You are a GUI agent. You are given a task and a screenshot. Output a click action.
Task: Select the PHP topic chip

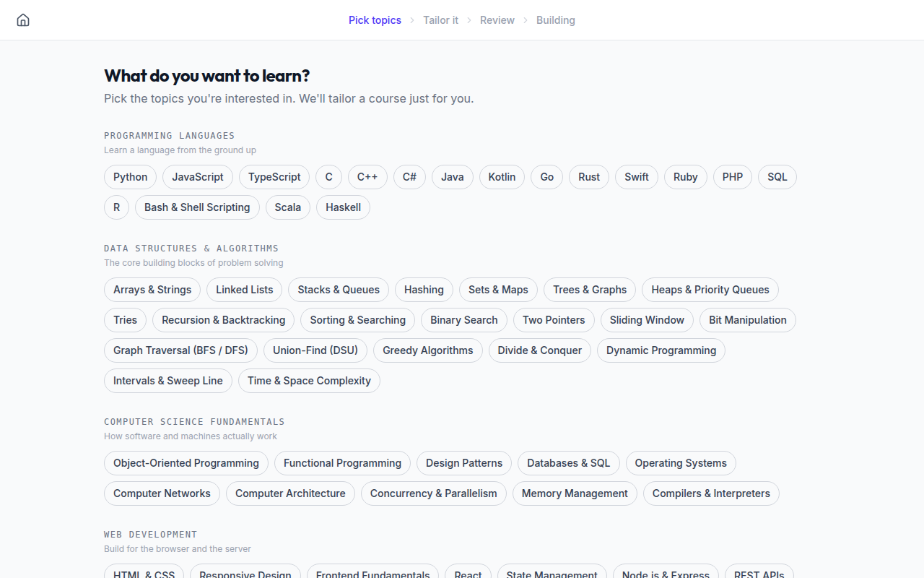(x=733, y=177)
